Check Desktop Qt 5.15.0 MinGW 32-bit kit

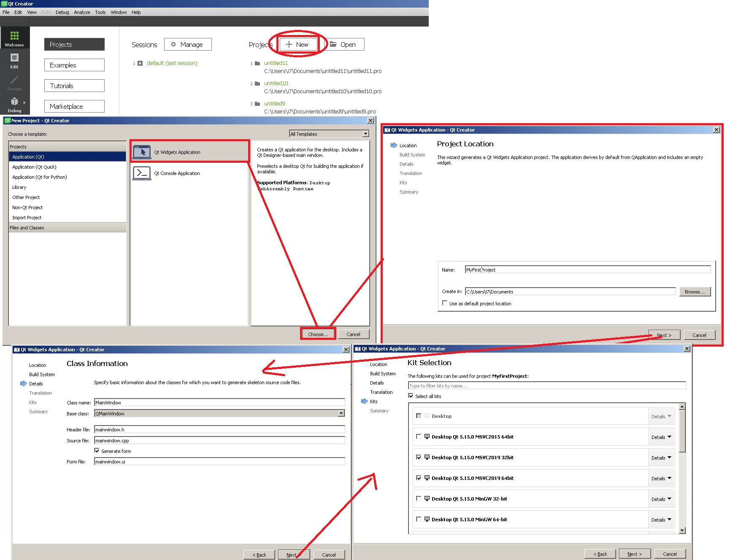tap(419, 498)
